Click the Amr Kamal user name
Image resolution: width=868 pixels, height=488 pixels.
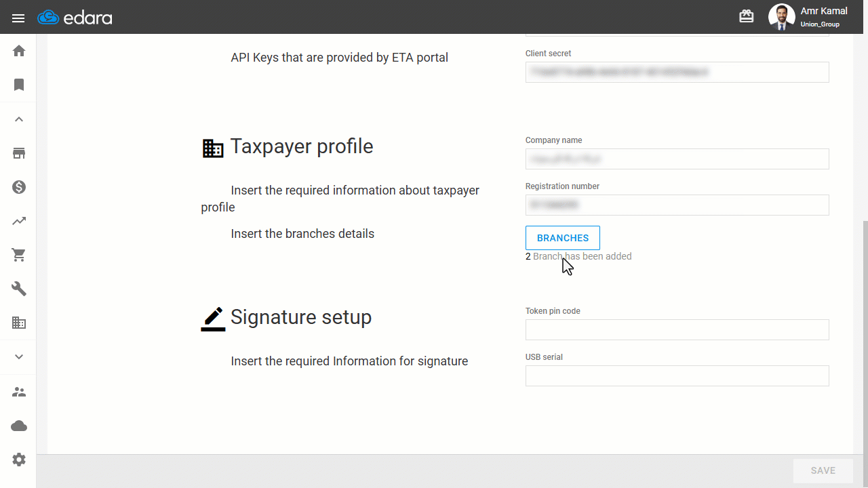pyautogui.click(x=824, y=11)
